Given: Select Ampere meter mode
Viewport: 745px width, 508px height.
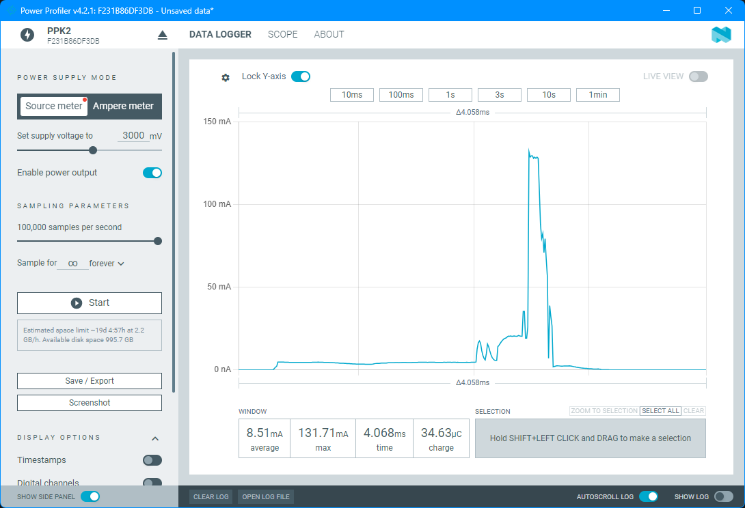Looking at the screenshot, I should click(x=123, y=106).
